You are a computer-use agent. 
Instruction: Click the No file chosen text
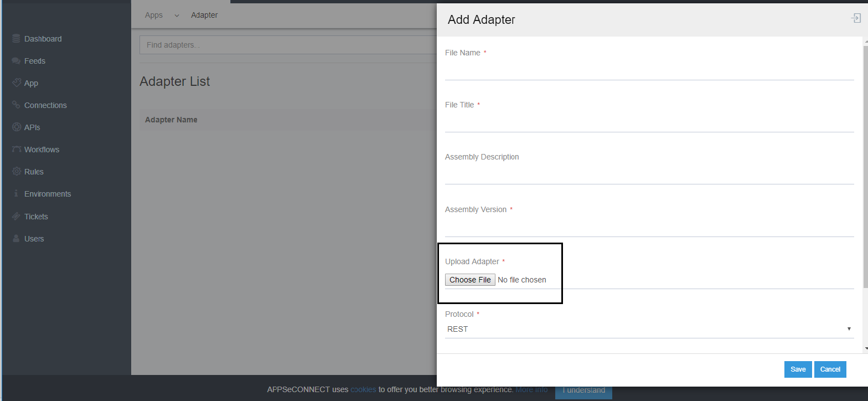coord(522,280)
